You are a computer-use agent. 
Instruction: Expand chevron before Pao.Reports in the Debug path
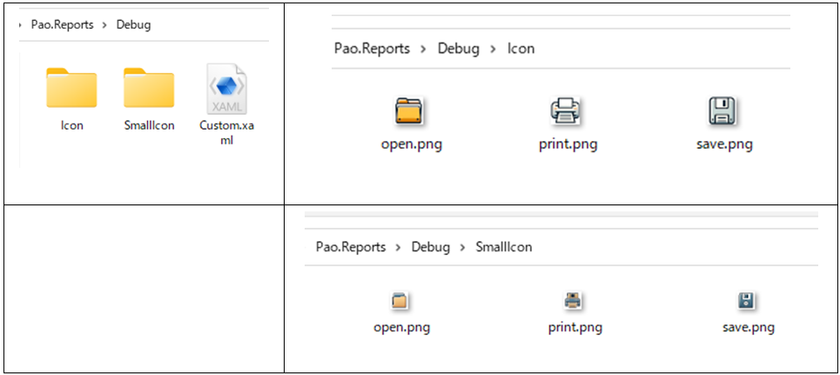pos(20,25)
